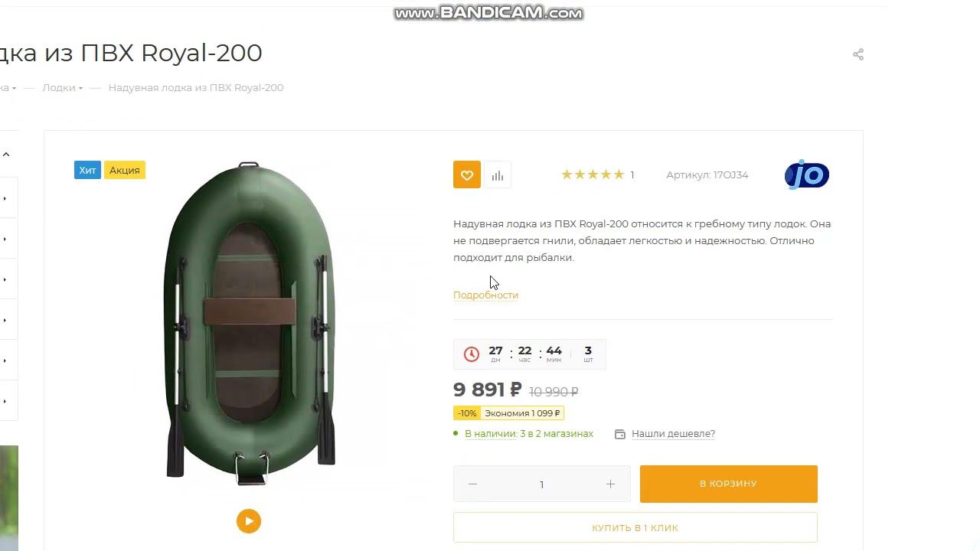This screenshot has width=980, height=551.
Task: Click the red countdown clock icon
Action: 472,354
